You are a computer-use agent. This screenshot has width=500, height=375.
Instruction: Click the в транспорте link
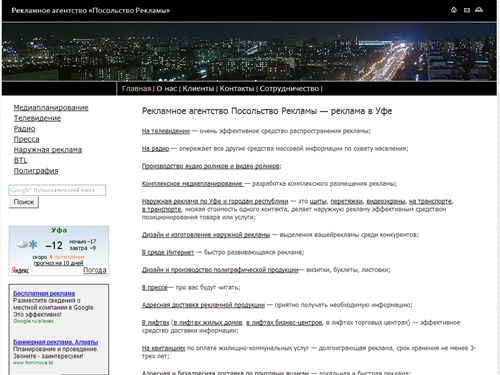click(x=161, y=209)
